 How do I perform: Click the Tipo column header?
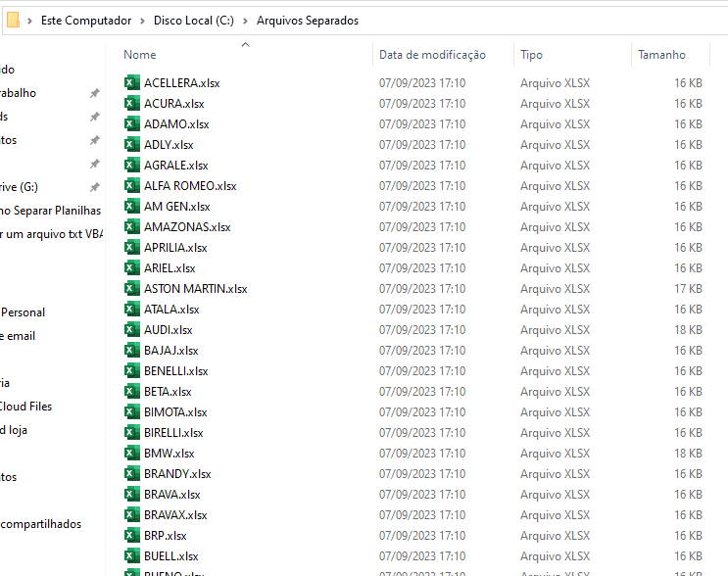click(532, 56)
